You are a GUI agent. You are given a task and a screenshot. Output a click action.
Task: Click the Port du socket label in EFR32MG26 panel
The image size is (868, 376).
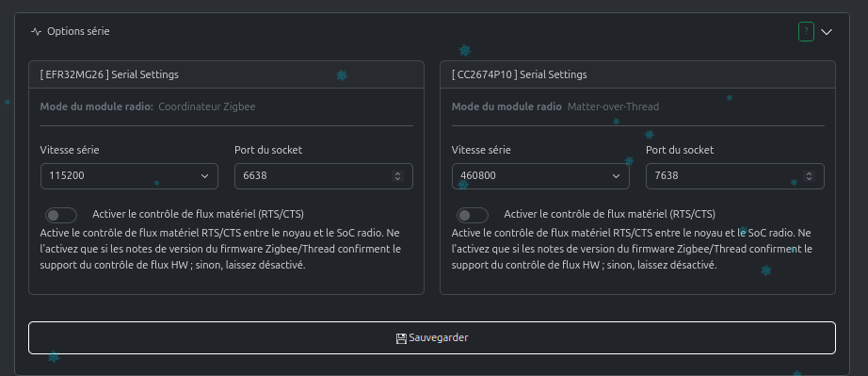coord(268,150)
